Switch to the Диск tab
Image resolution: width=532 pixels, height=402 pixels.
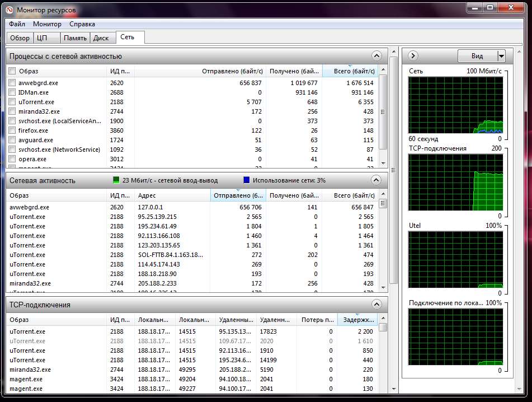pyautogui.click(x=101, y=38)
